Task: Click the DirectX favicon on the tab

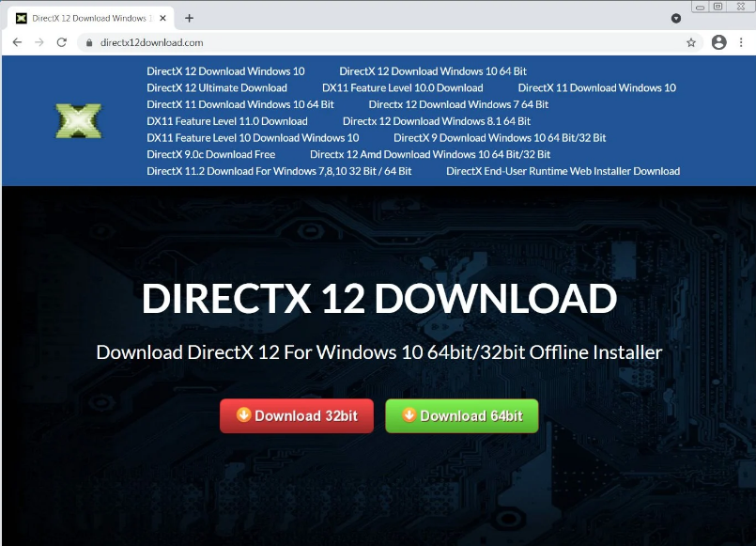Action: pyautogui.click(x=22, y=19)
